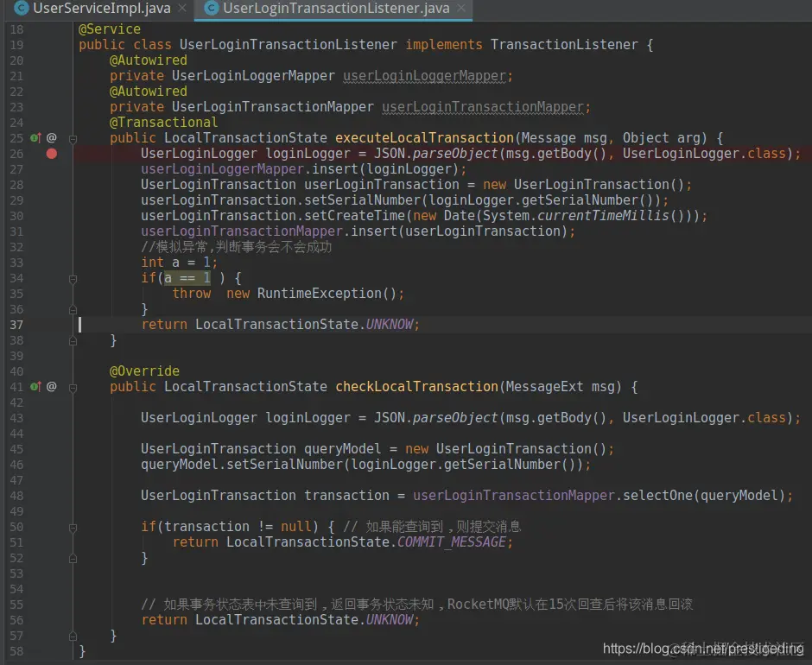Click the userLoginLoggerMapper field on line 21

pyautogui.click(x=424, y=76)
